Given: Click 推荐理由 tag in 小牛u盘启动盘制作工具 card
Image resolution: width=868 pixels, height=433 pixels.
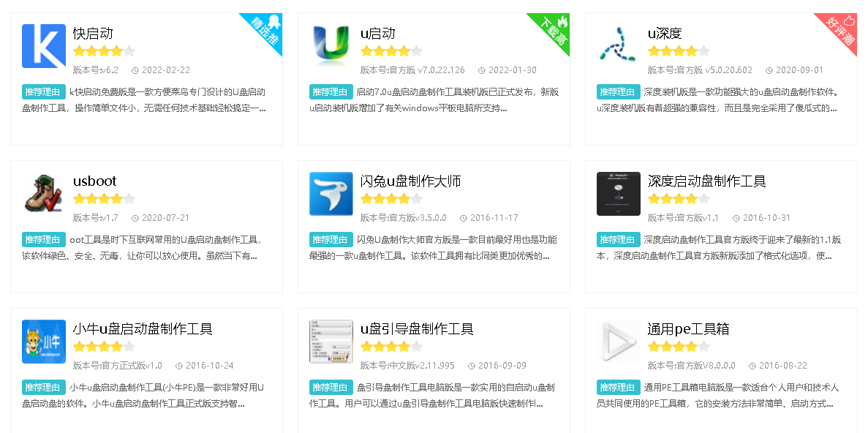Looking at the screenshot, I should (44, 388).
